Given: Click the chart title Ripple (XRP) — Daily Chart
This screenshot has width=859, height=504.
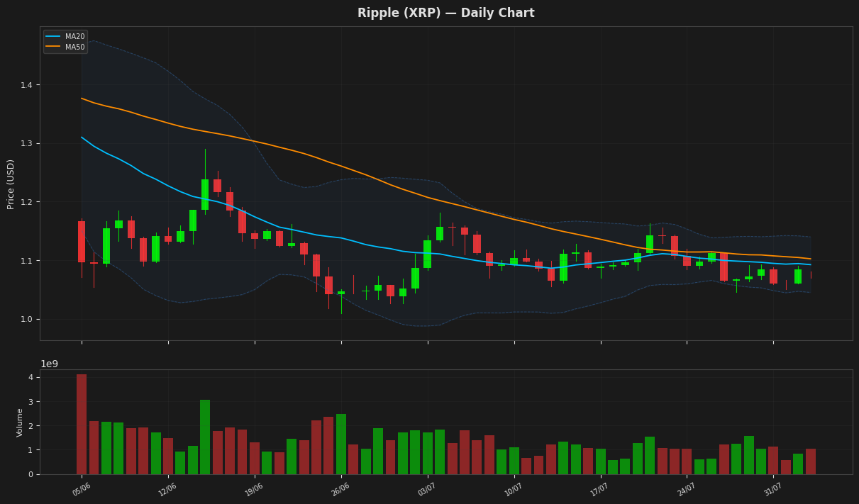Looking at the screenshot, I should tap(445, 13).
